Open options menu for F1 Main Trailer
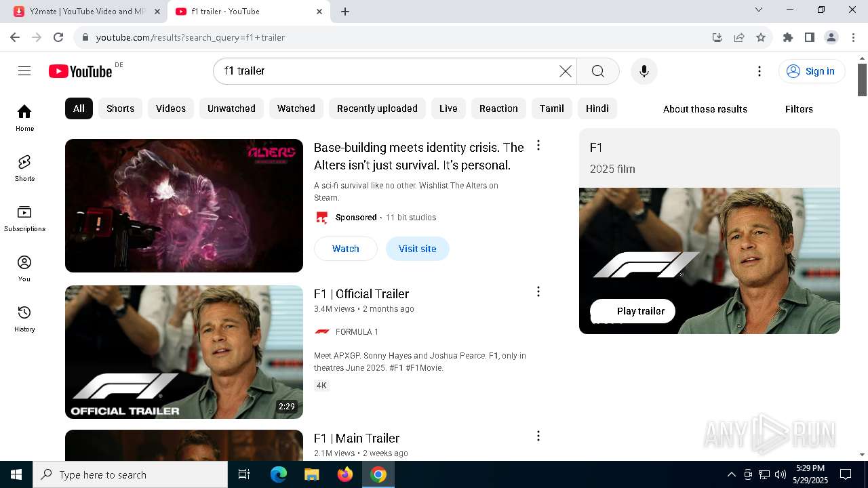Viewport: 868px width, 488px height. pyautogui.click(x=538, y=436)
